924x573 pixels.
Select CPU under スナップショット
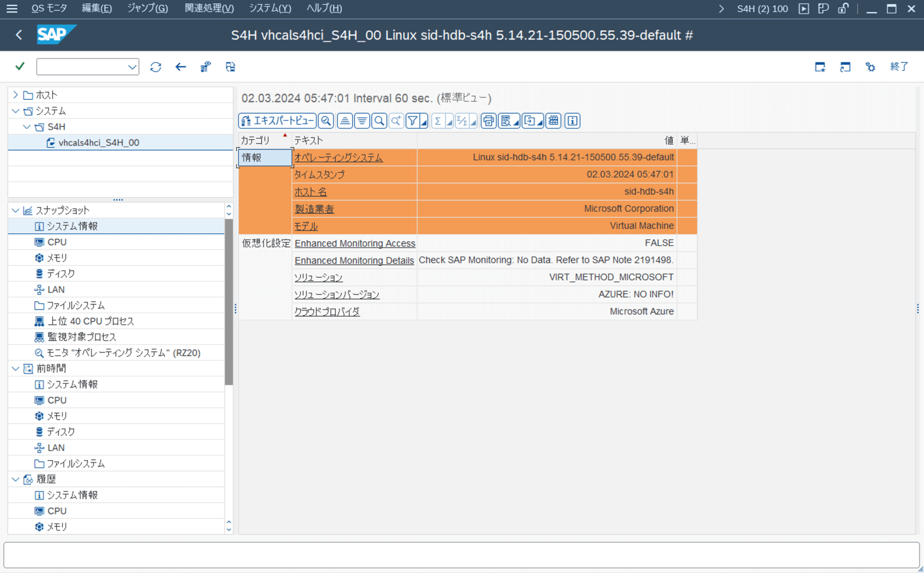point(57,242)
